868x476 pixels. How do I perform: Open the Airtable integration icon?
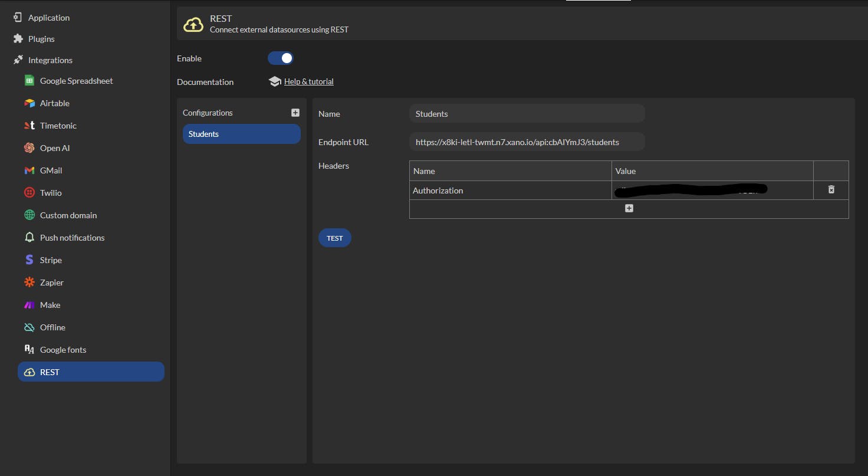(29, 103)
